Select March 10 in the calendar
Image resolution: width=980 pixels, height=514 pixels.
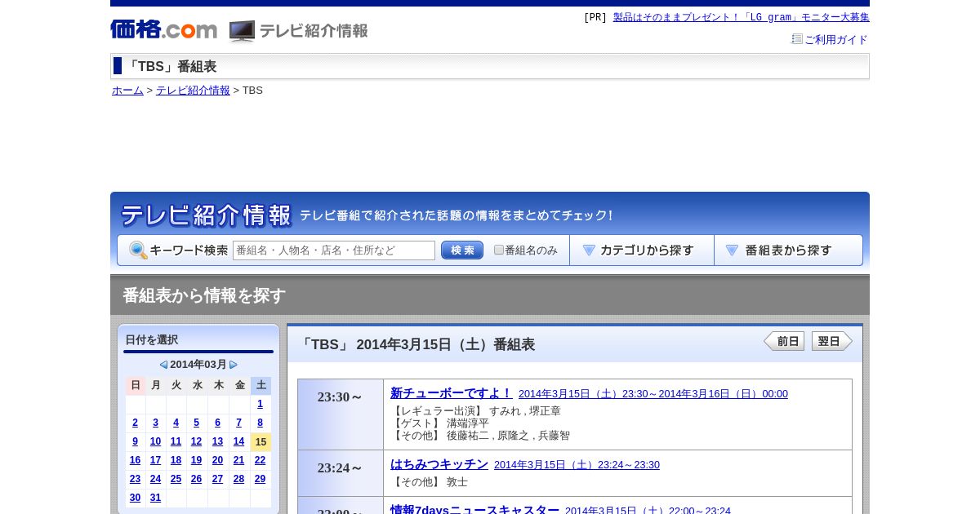[155, 441]
